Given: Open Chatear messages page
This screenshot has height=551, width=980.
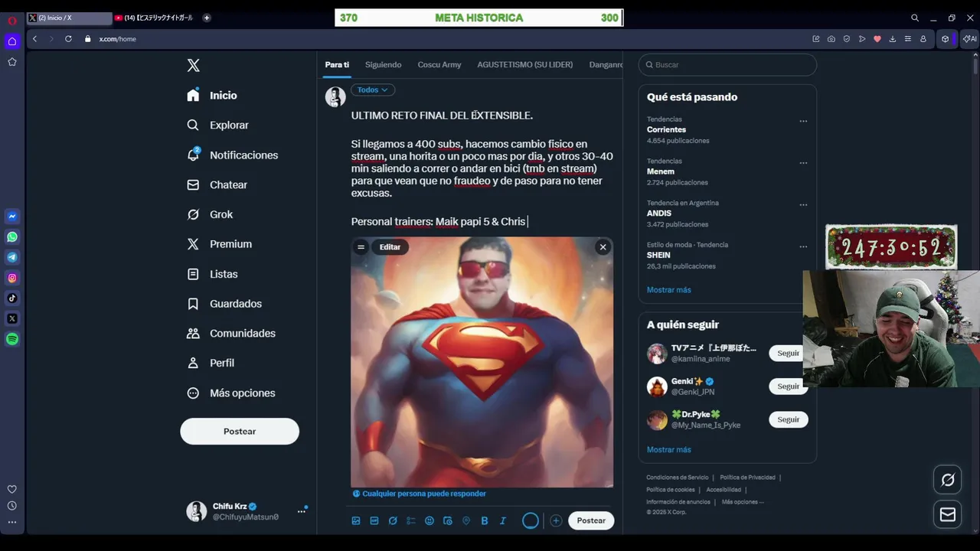Looking at the screenshot, I should (217, 185).
